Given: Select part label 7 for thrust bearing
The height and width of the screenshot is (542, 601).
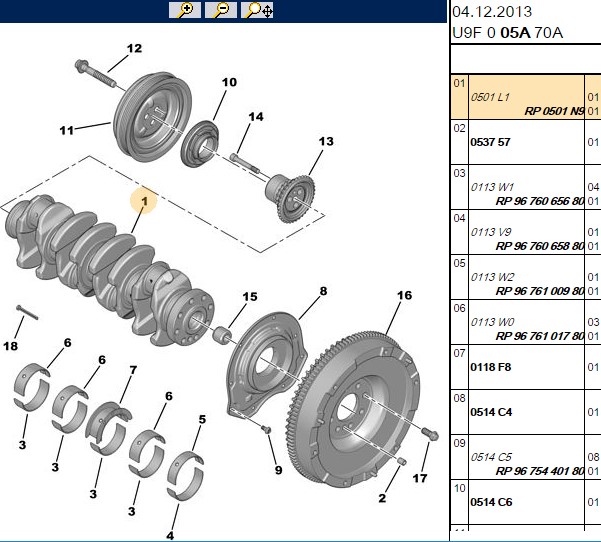Looking at the screenshot, I should pyautogui.click(x=133, y=370).
